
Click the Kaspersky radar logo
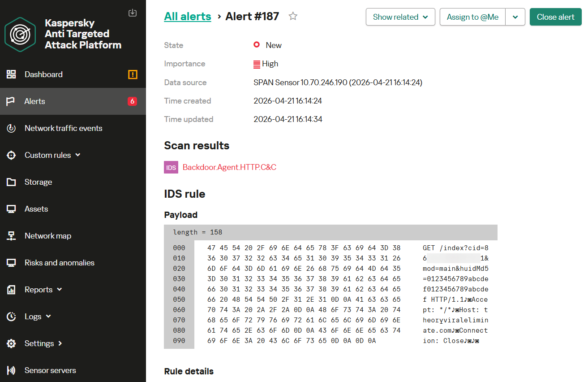20,34
